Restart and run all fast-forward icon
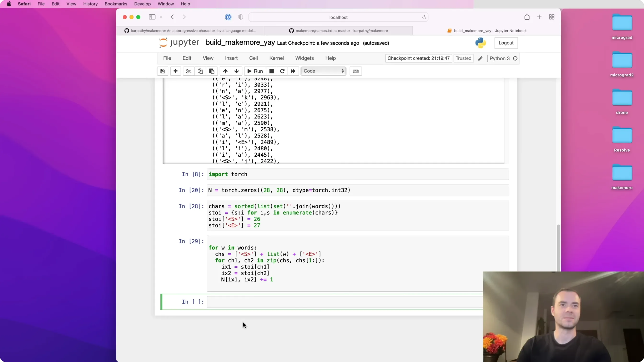Image resolution: width=644 pixels, height=362 pixels. (293, 71)
